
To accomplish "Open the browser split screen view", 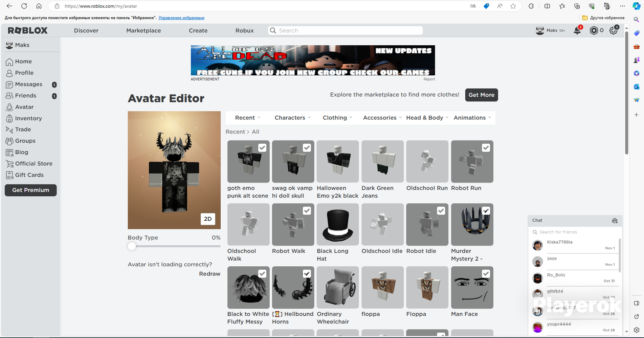I will 547,6.
